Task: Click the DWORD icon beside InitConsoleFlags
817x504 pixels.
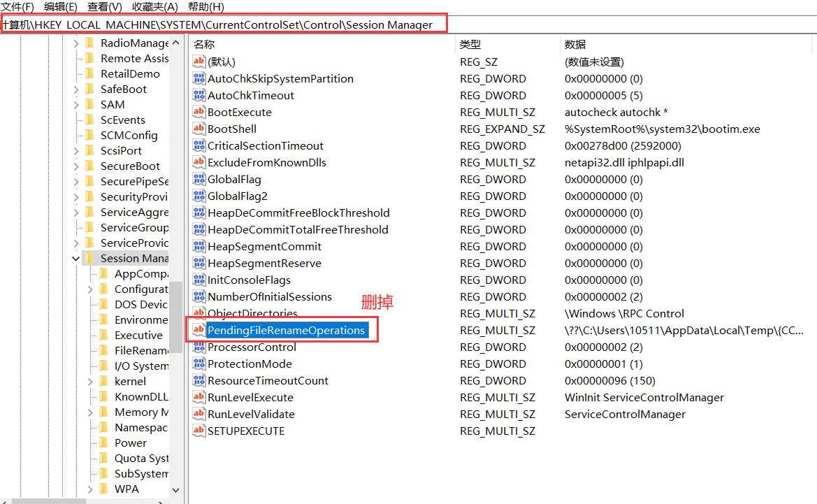Action: tap(198, 280)
